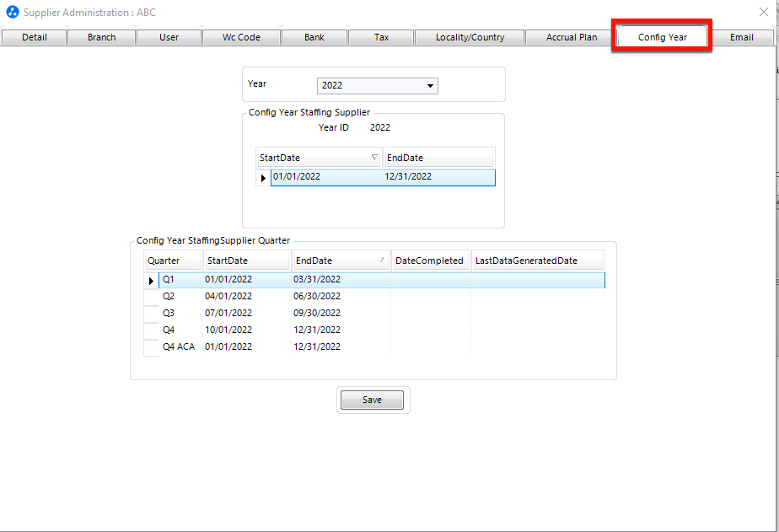
Task: Click the Supplier Administration app icon
Action: coord(13,12)
